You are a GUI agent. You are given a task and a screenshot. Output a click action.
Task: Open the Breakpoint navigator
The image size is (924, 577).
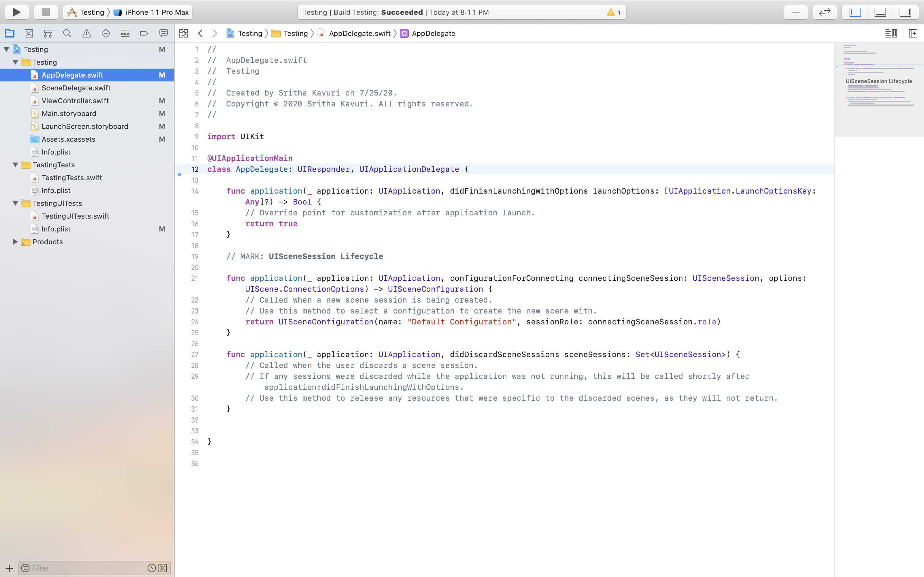pos(144,34)
